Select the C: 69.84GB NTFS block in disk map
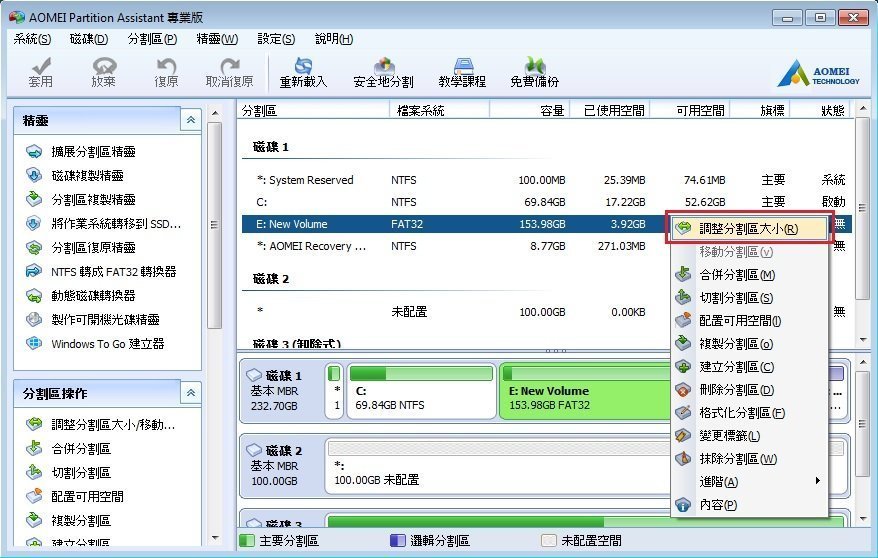The width and height of the screenshot is (878, 558). (421, 391)
